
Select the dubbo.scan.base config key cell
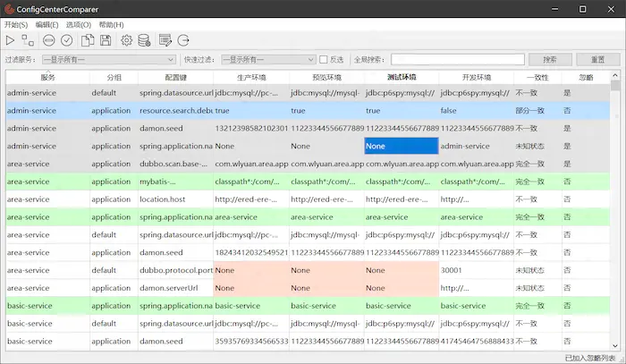(175, 164)
